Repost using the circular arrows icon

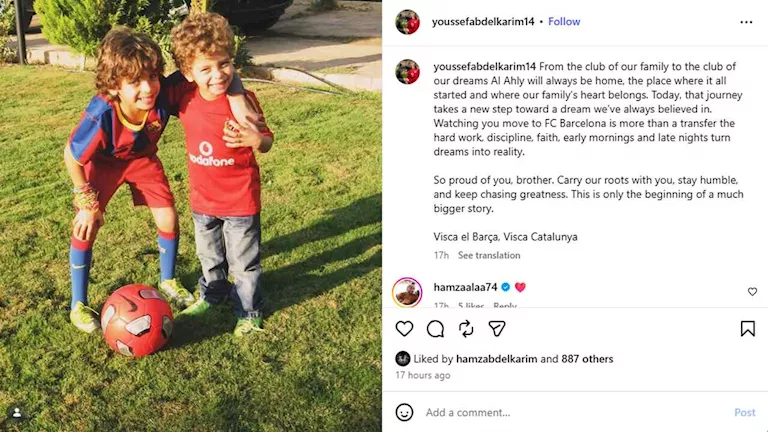pos(466,329)
